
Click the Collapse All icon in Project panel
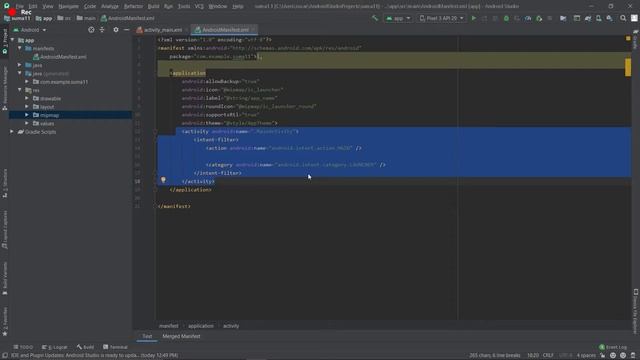coord(102,30)
